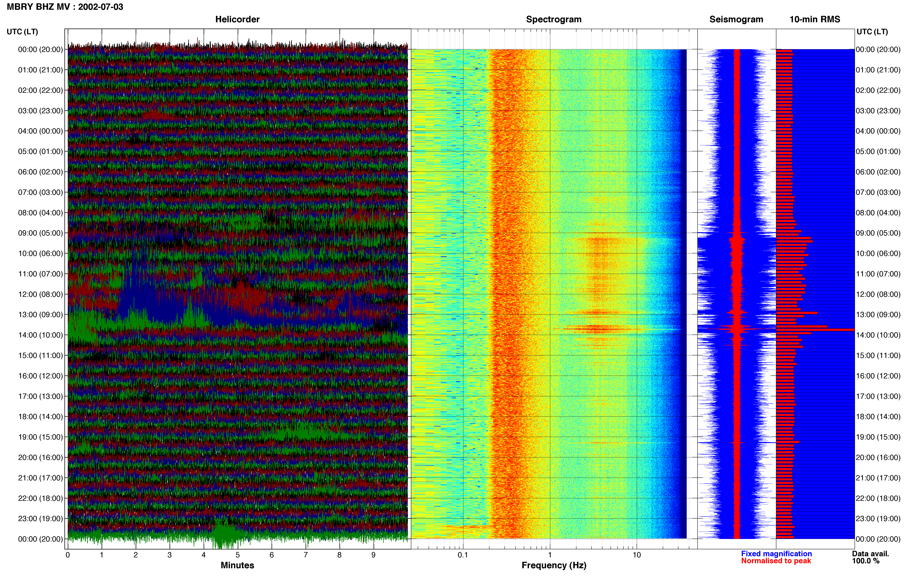Click the left 'UTC (LT)' axis label

22,31
